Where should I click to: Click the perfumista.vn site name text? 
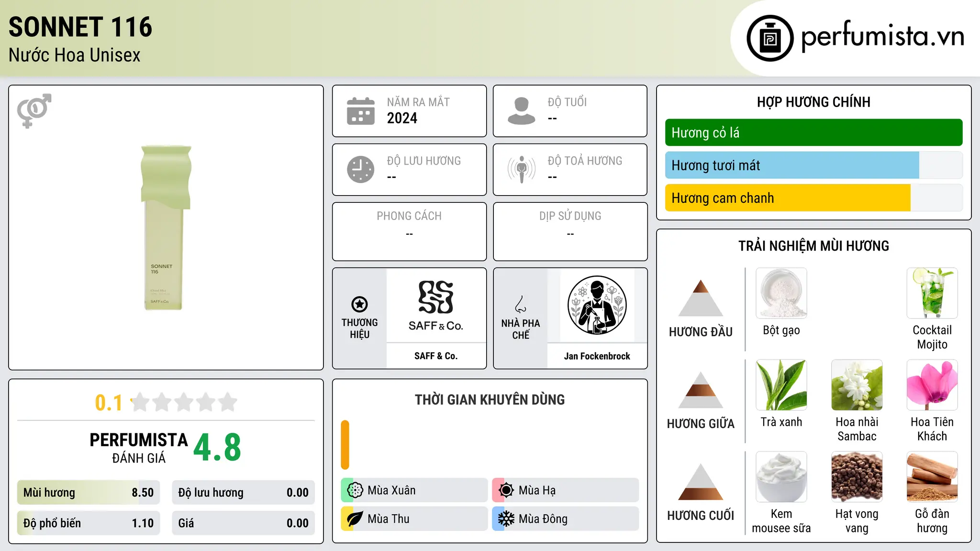(x=883, y=36)
